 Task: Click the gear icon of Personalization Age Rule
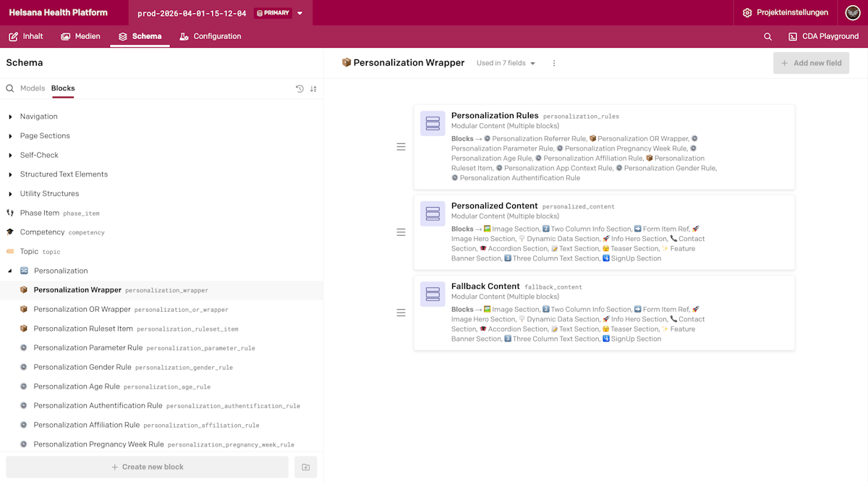[x=23, y=386]
